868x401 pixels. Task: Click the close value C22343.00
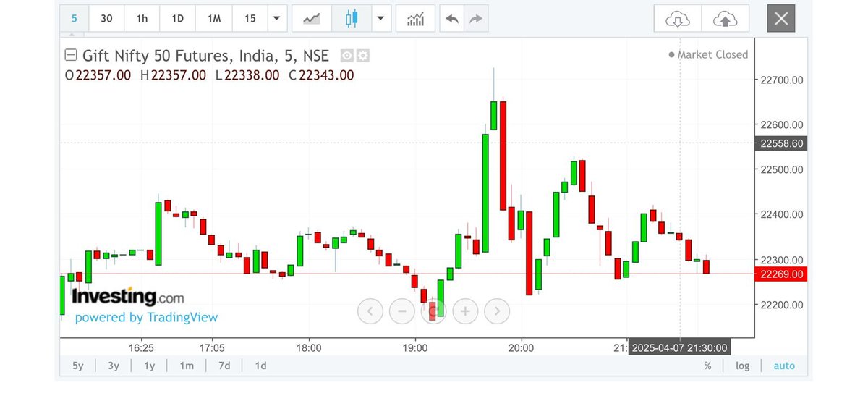click(321, 75)
